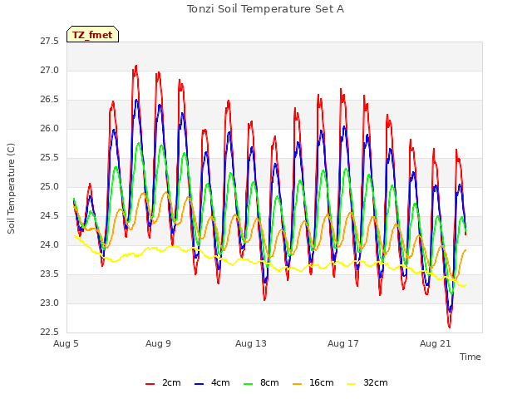The width and height of the screenshot is (532, 399).
Task: Select the 16cm legend label
Action: [322, 382]
